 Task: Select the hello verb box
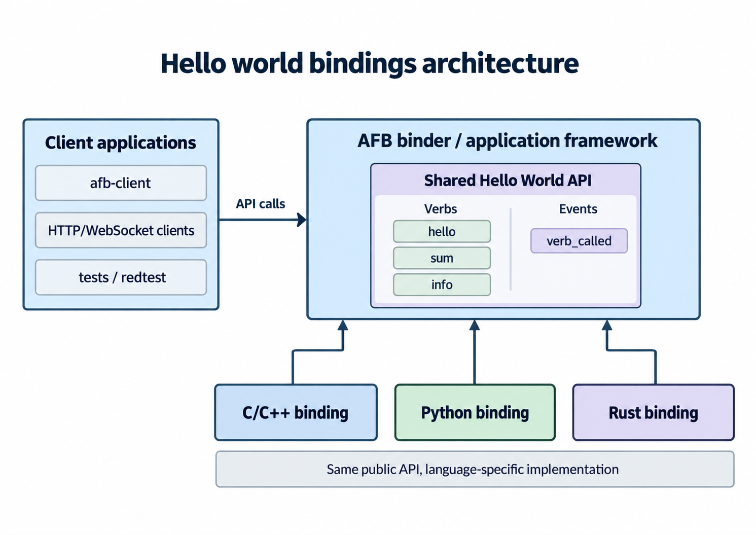pos(442,232)
